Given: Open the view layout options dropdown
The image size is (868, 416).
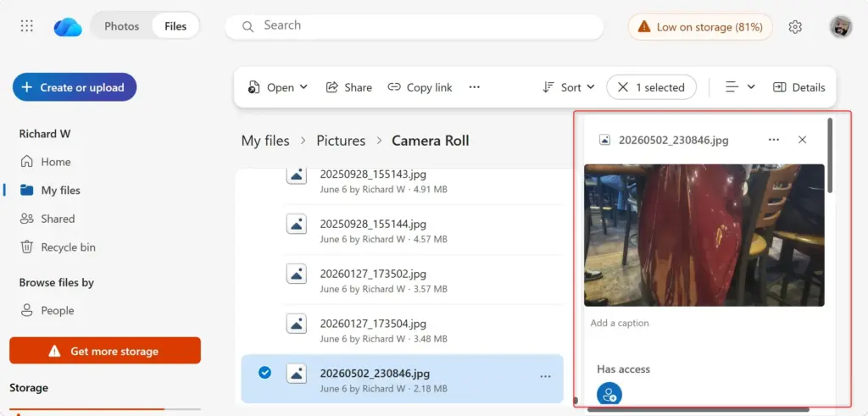Looking at the screenshot, I should click(740, 87).
